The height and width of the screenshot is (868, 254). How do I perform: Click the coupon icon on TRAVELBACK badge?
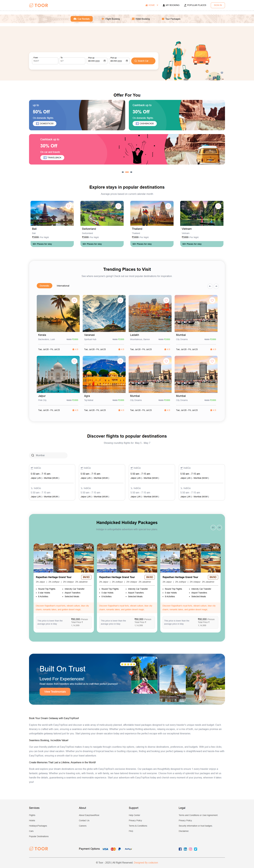click(45, 158)
